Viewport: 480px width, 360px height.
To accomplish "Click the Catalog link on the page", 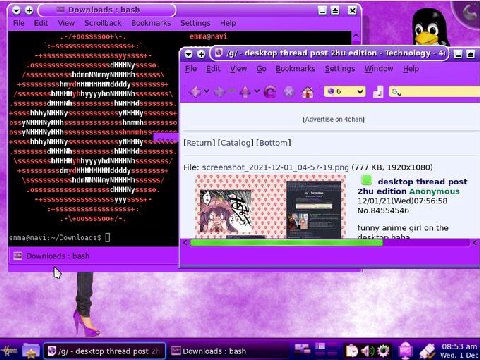I will coord(235,143).
